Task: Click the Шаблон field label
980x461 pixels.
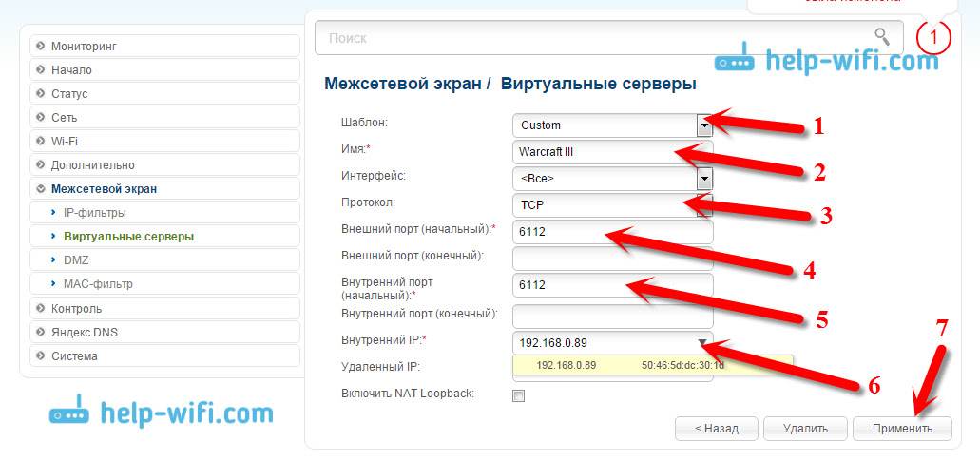Action: 365,123
